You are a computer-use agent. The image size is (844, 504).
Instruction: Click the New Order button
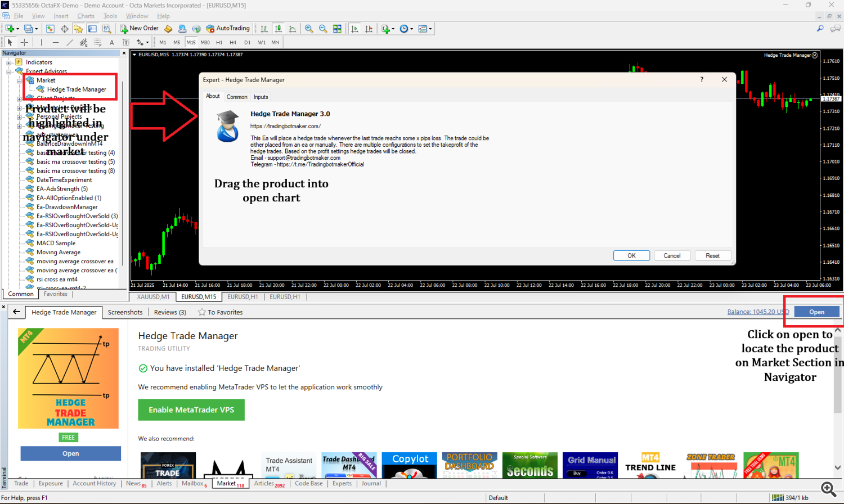pos(139,29)
